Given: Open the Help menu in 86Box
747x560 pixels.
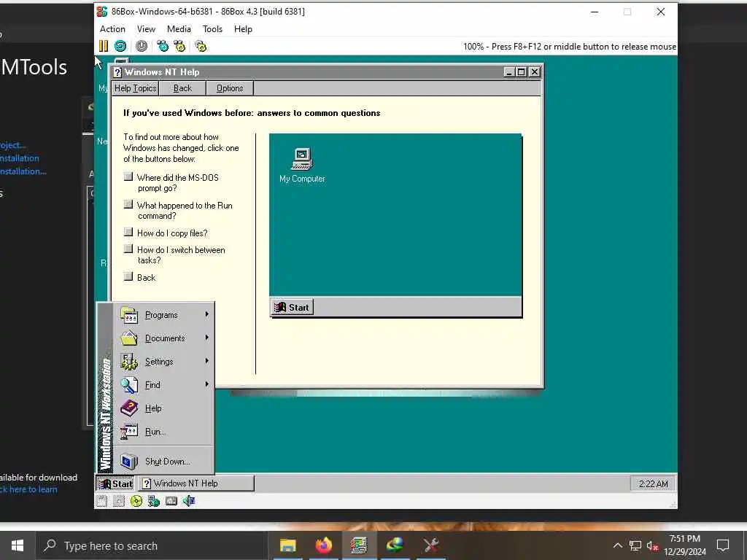Looking at the screenshot, I should coord(243,29).
